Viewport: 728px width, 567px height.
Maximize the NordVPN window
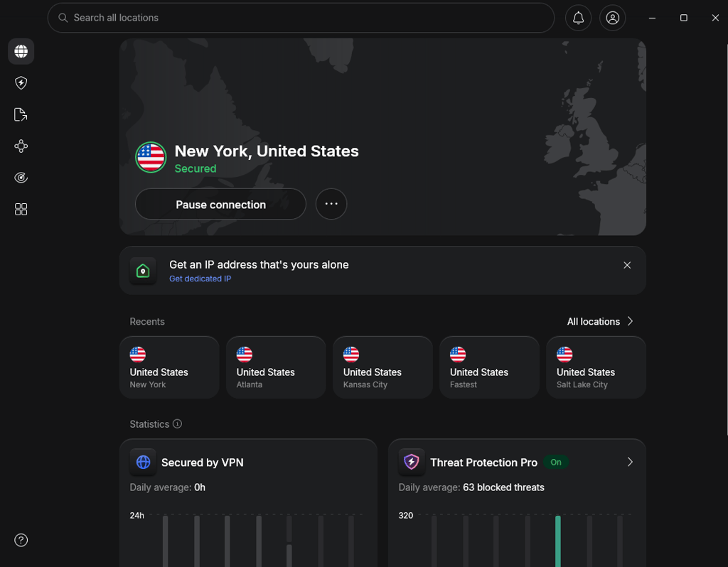[683, 18]
